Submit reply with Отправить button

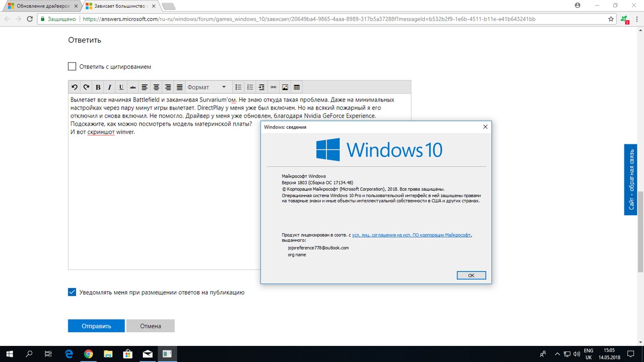96,326
